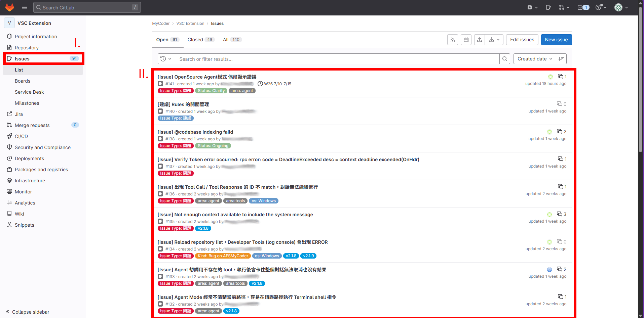Click assignee avatar on issue #133
The height and width of the screenshot is (318, 644).
pyautogui.click(x=550, y=270)
